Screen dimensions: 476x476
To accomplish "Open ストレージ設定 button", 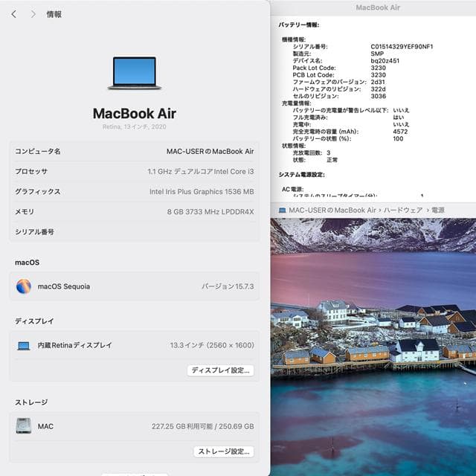I will (224, 451).
